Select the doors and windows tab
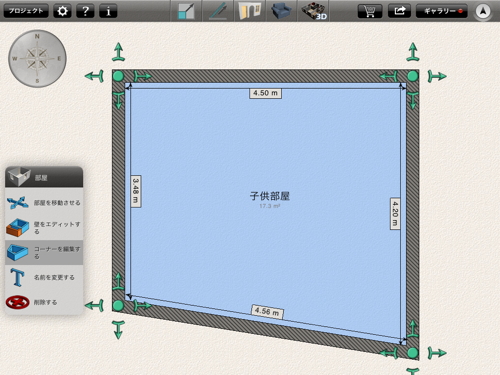 pyautogui.click(x=250, y=11)
